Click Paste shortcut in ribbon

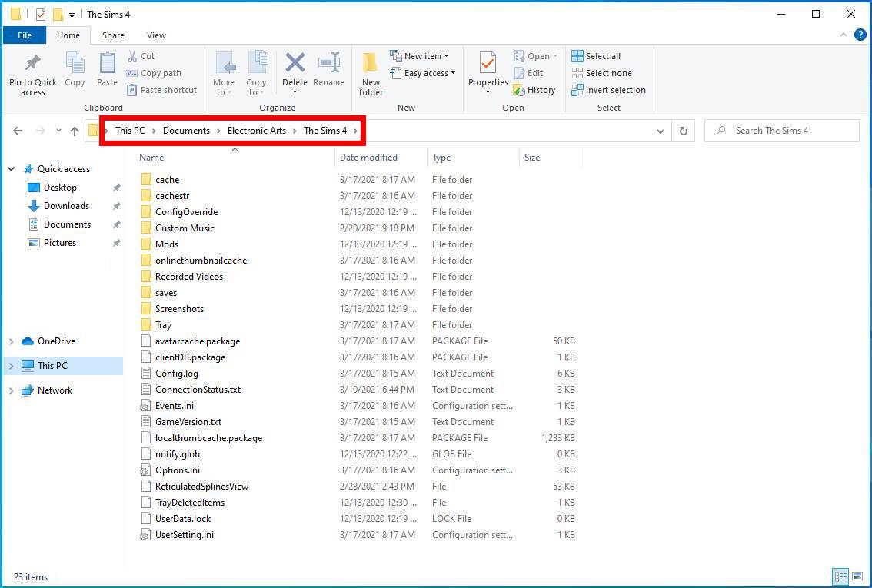[161, 89]
